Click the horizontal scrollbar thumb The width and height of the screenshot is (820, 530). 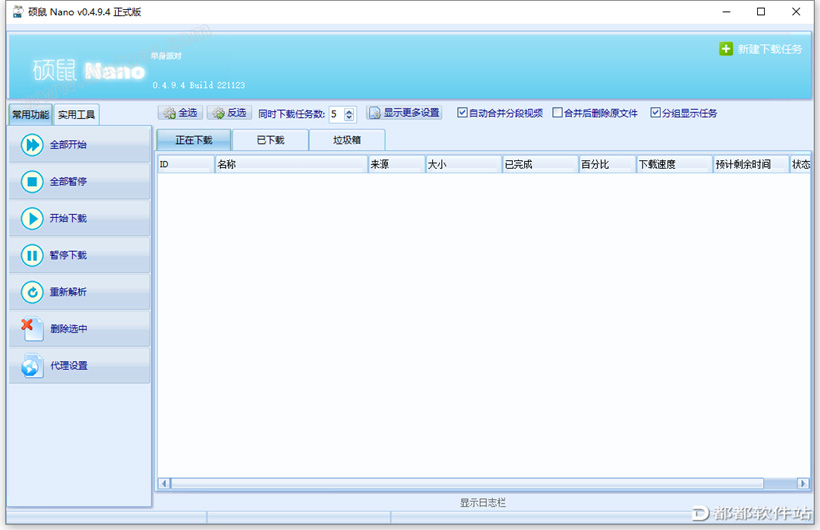(468, 483)
